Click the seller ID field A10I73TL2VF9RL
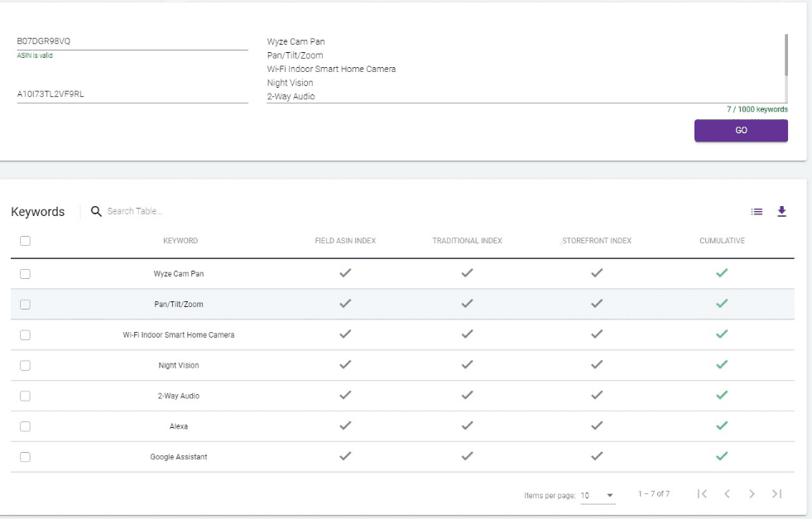 (x=132, y=94)
